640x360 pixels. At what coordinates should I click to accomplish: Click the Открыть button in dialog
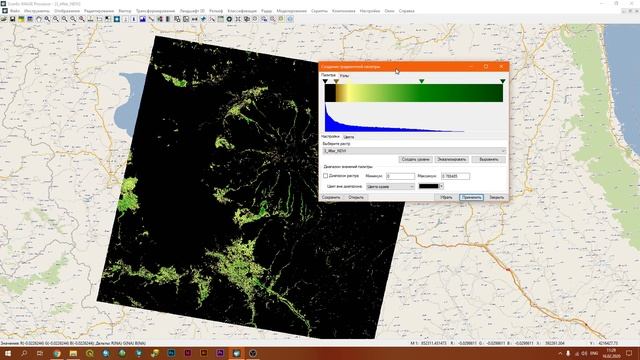(x=356, y=198)
